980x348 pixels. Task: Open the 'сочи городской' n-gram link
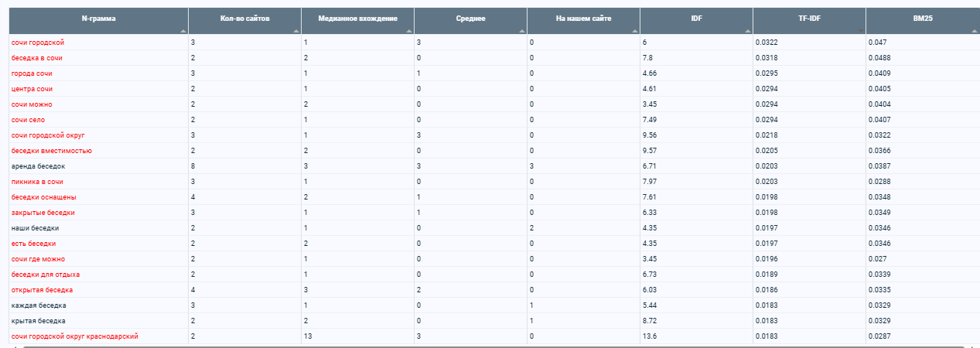pos(38,42)
